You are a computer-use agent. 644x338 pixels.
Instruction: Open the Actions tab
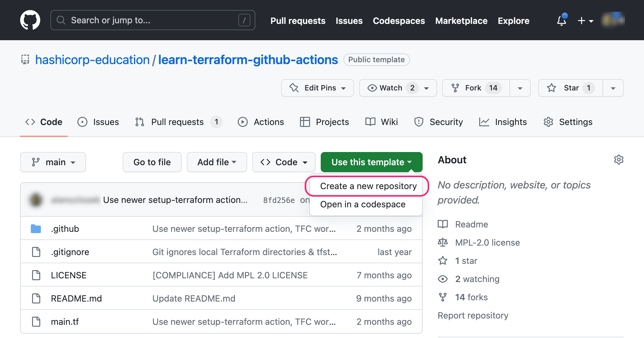pos(261,122)
